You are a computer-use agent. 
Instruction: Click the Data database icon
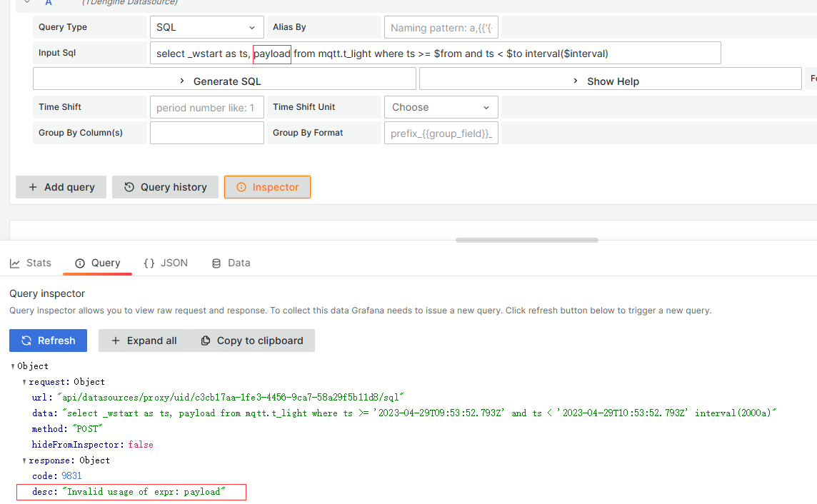[x=216, y=263]
